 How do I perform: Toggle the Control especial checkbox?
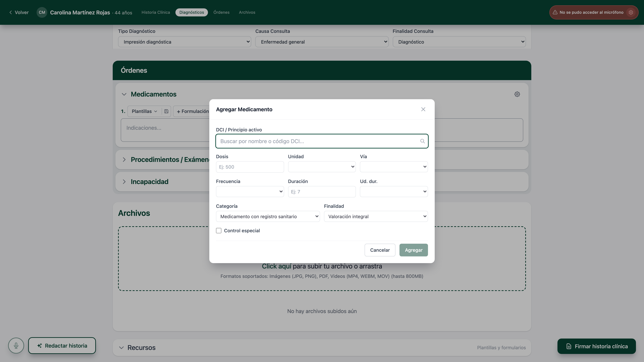219,231
